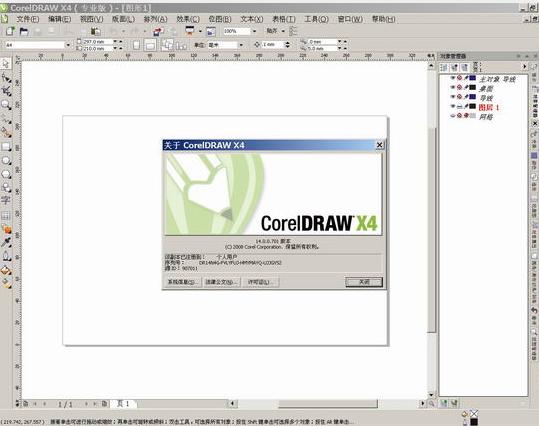539x426 pixels.
Task: Select the Interactive Blend tool
Action: coord(6,229)
